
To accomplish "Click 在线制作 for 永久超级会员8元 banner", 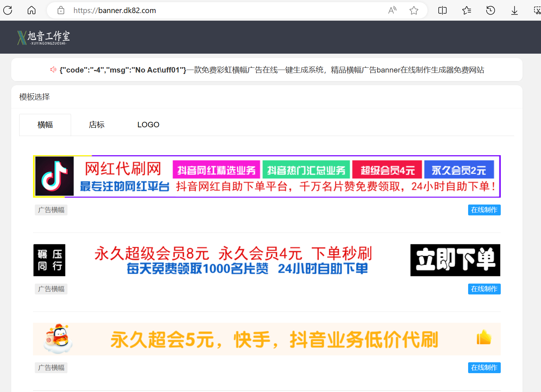I will pos(484,289).
